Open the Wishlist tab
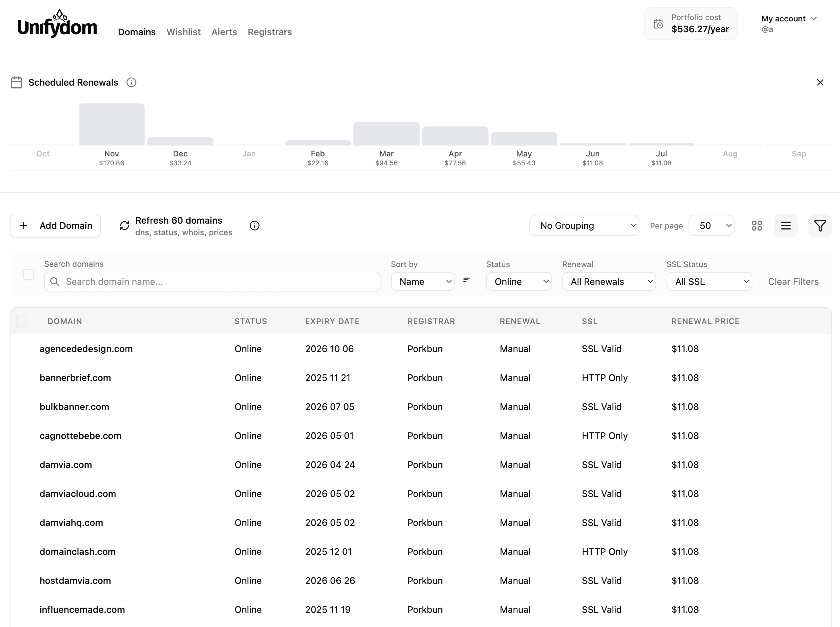 coord(183,32)
